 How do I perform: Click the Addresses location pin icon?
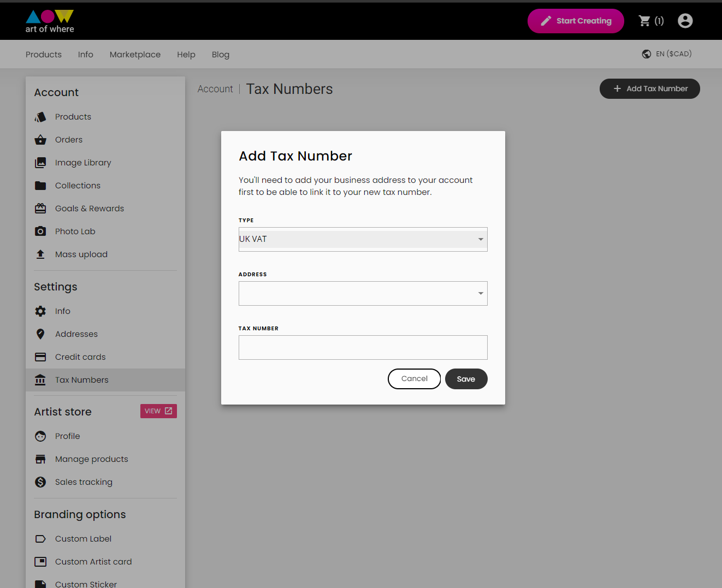pos(40,334)
